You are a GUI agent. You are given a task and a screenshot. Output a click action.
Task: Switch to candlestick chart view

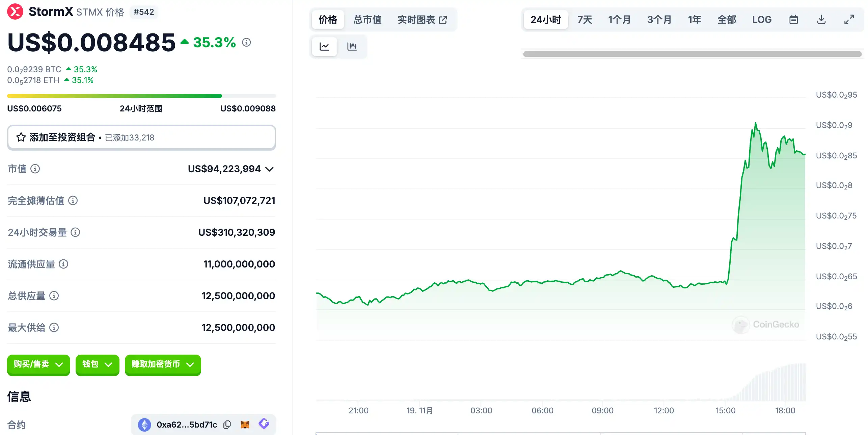point(352,46)
